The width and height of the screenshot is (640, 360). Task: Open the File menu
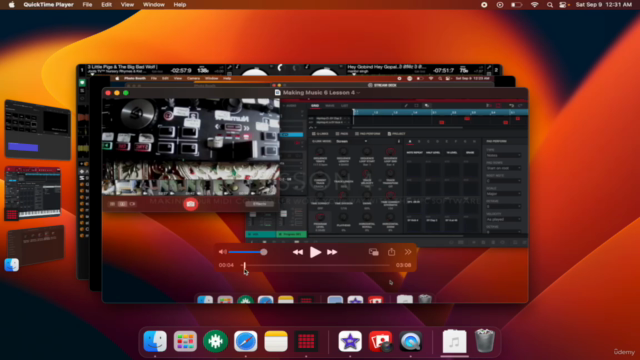click(x=87, y=4)
